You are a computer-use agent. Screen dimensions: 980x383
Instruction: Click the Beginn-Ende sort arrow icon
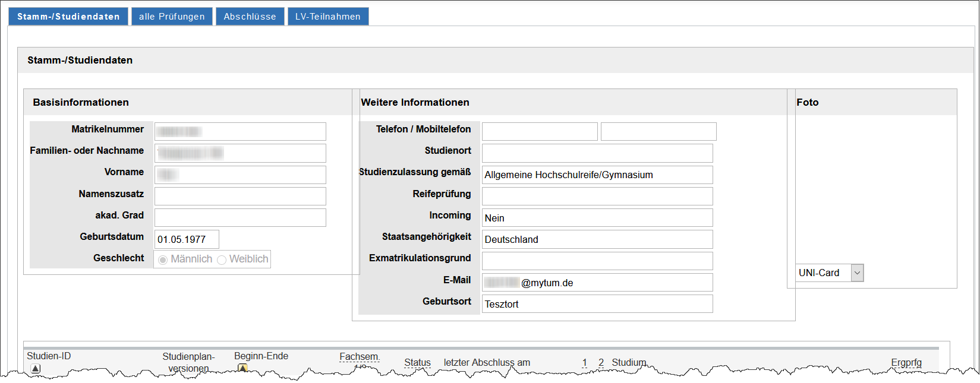click(242, 368)
